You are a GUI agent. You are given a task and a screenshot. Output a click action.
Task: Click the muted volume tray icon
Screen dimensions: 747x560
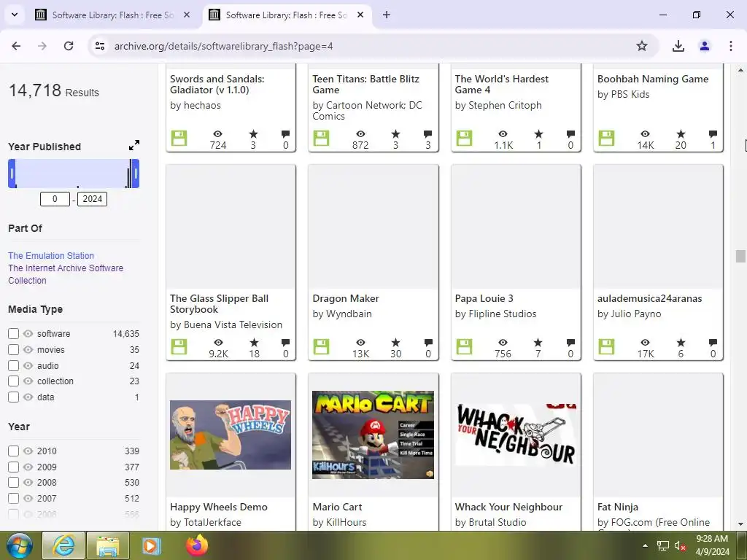tap(680, 545)
